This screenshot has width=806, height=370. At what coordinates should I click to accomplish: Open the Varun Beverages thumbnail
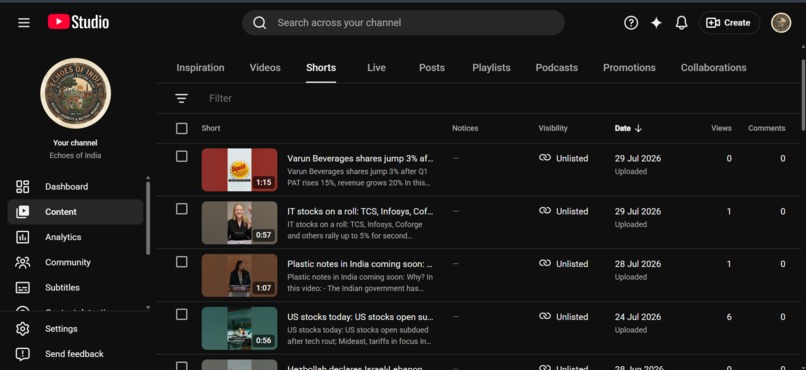(240, 170)
